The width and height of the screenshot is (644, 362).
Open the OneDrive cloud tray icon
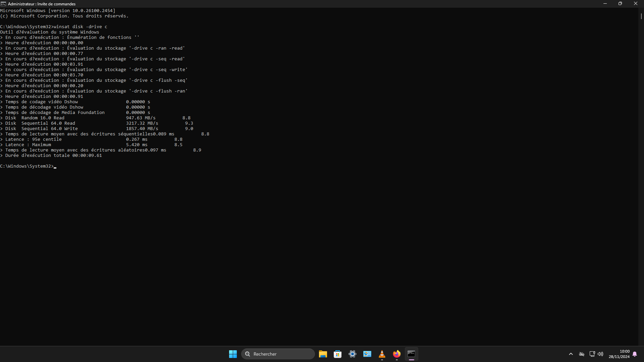coord(582,354)
